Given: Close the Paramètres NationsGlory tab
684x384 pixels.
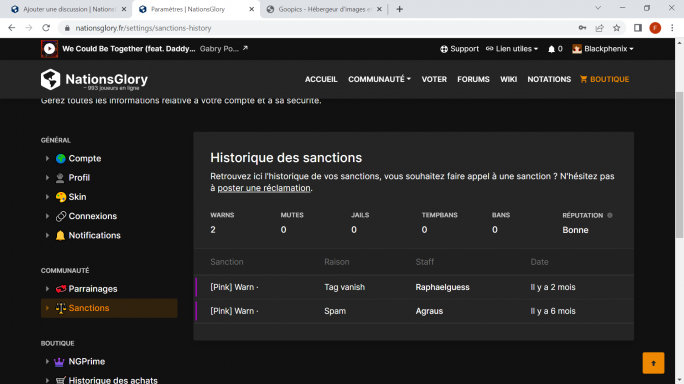Looking at the screenshot, I should pos(251,9).
